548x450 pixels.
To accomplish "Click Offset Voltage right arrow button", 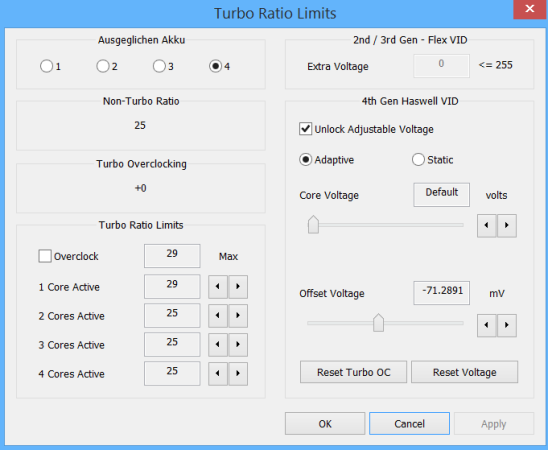I will (507, 325).
